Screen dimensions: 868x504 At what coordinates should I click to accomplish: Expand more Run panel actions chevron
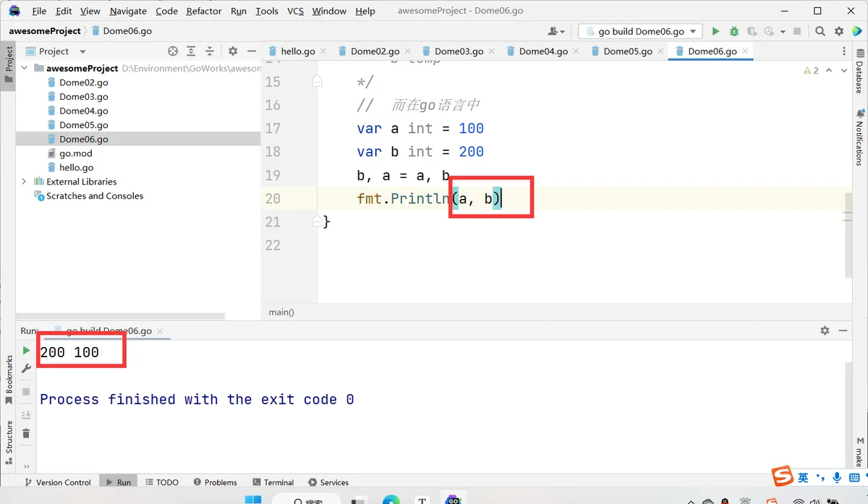pos(26,466)
